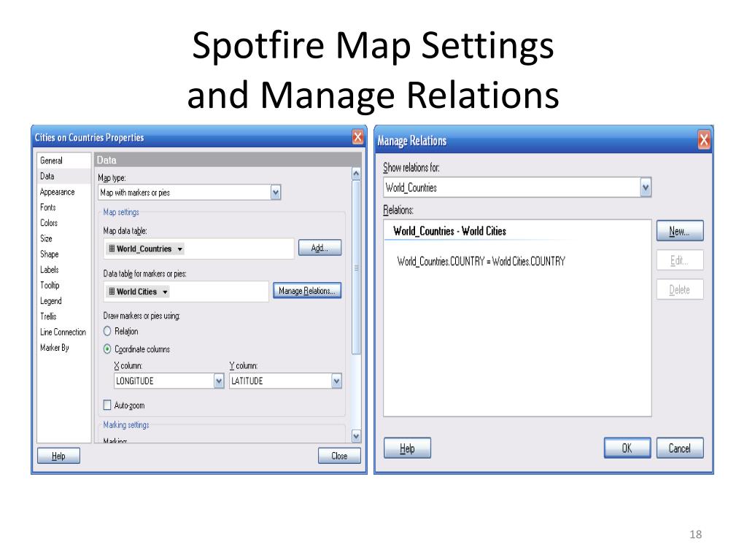
Task: Open the X column LONGITUDE dropdown
Action: tap(219, 381)
